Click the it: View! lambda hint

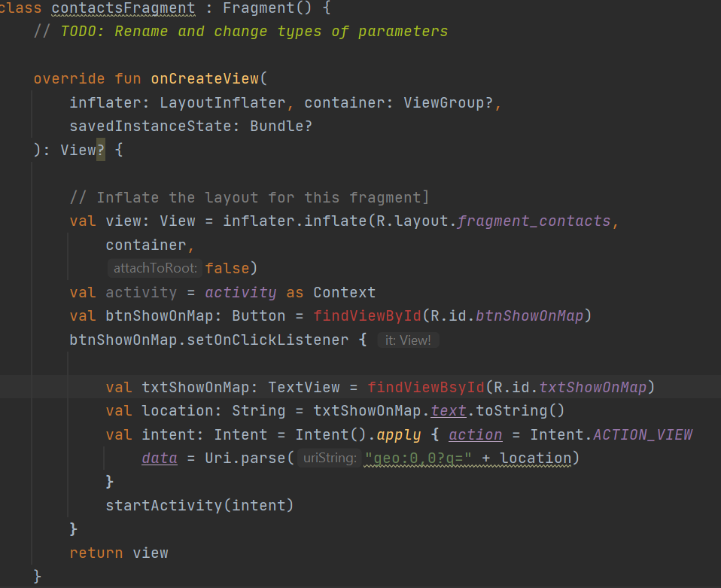408,340
